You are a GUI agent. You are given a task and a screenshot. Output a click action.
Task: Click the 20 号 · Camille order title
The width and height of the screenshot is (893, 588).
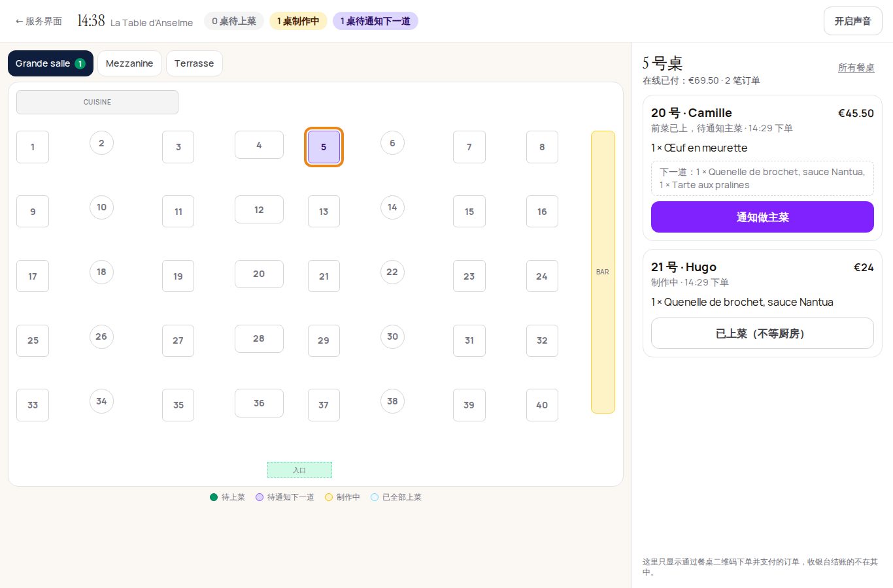tap(692, 113)
